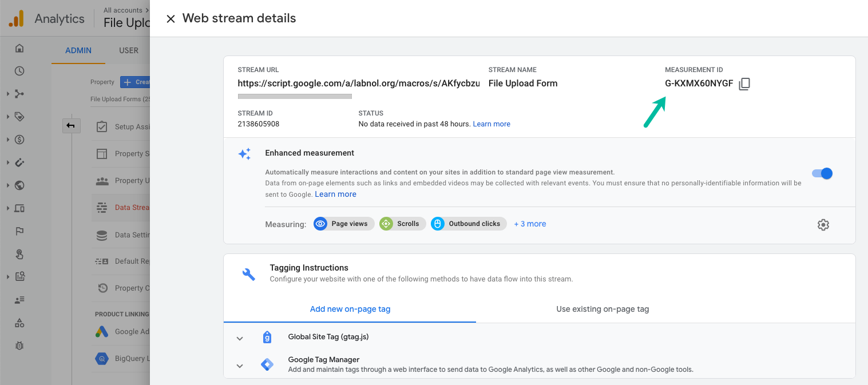Viewport: 868px width, 385px height.
Task: Select the ADMIN tab
Action: (x=78, y=50)
